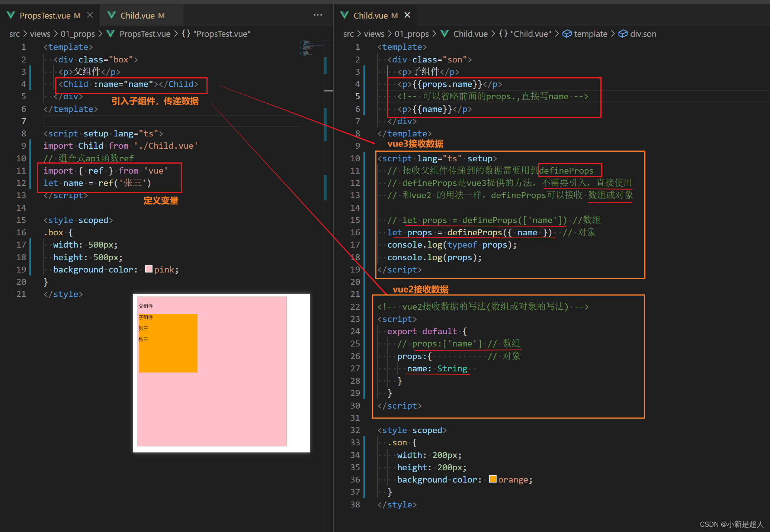Click line number 4 in PropsTest.vue
Image resolution: width=770 pixels, height=532 pixels.
23,84
